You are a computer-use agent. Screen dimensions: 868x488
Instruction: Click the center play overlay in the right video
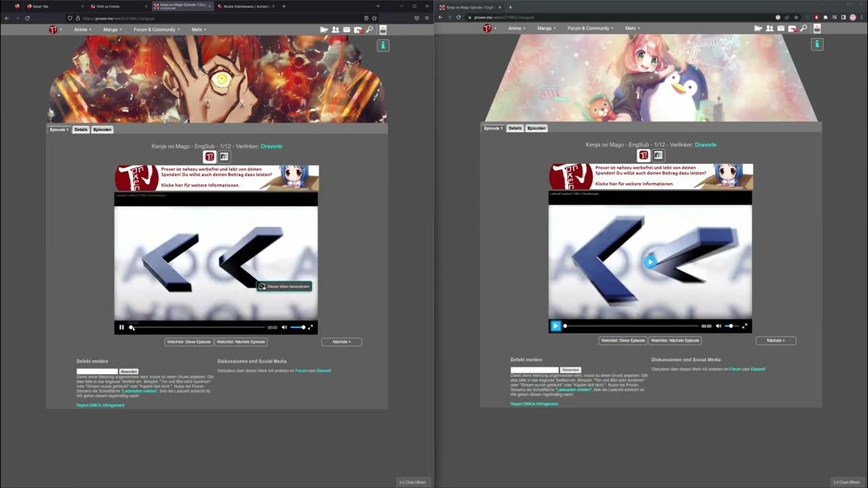click(x=650, y=262)
